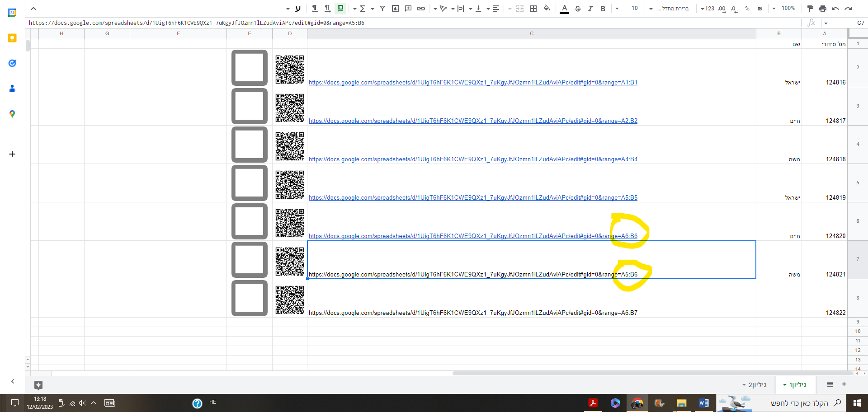The image size is (868, 412).
Task: Open Google Keep in side panel
Action: 12,38
